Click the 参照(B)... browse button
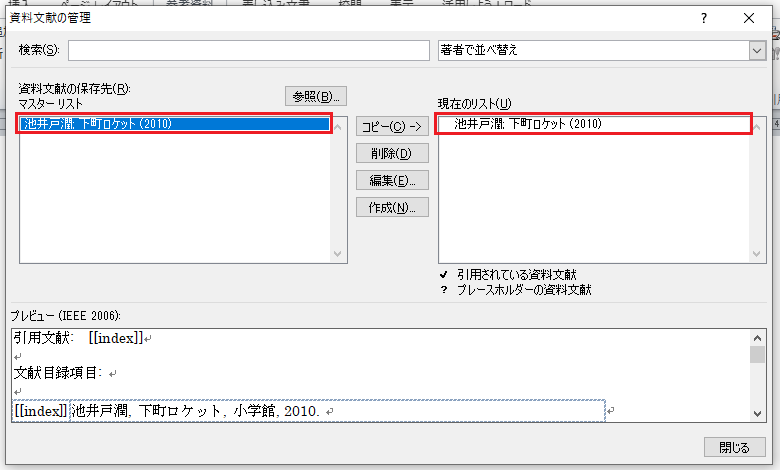The image size is (780, 470). [316, 96]
